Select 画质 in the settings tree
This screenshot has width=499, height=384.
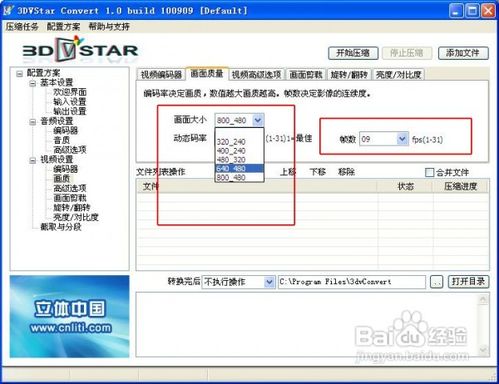click(62, 179)
